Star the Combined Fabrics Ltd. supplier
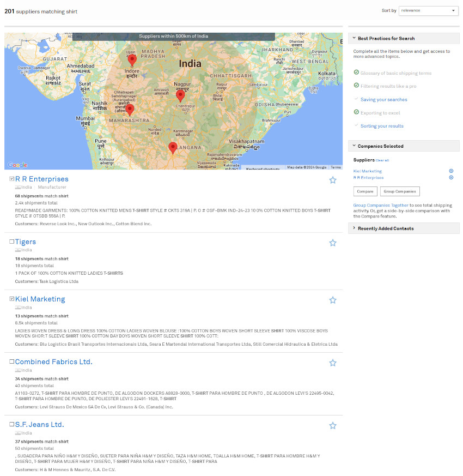Screen dimensions: 463x476 tap(333, 362)
